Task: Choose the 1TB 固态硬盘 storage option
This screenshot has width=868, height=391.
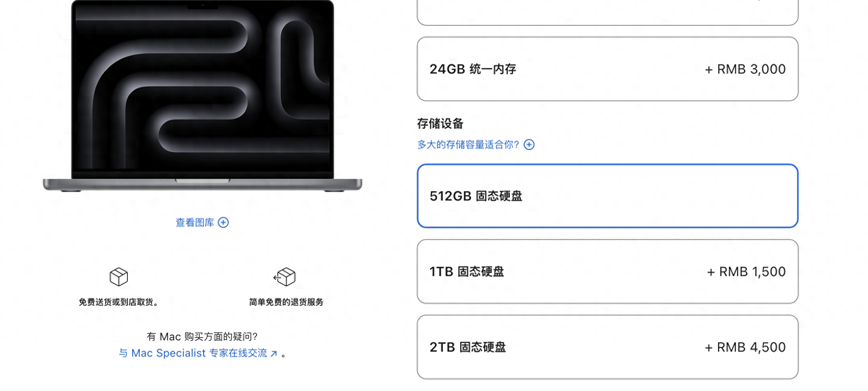Action: (608, 271)
